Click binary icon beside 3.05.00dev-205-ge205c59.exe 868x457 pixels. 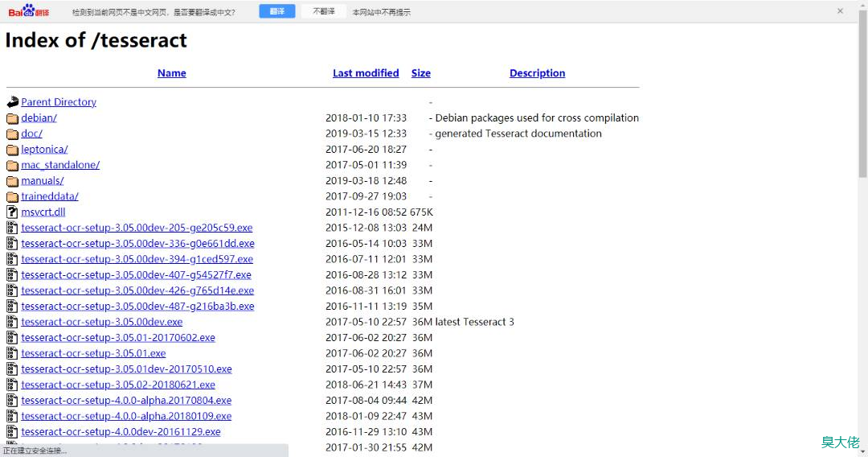point(12,228)
